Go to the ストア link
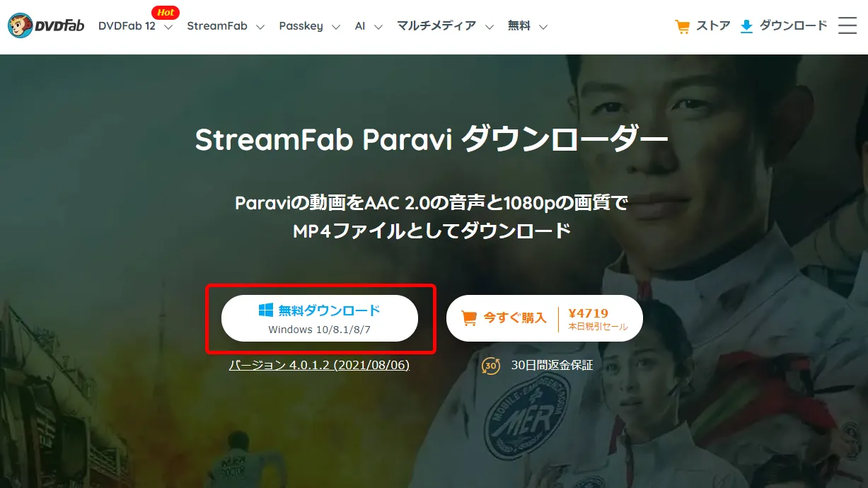 tap(714, 26)
